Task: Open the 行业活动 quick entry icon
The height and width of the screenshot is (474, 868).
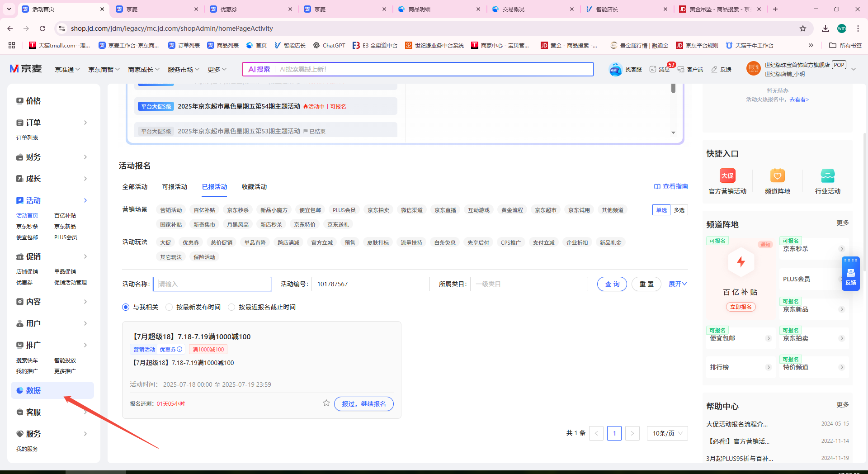Action: click(827, 175)
